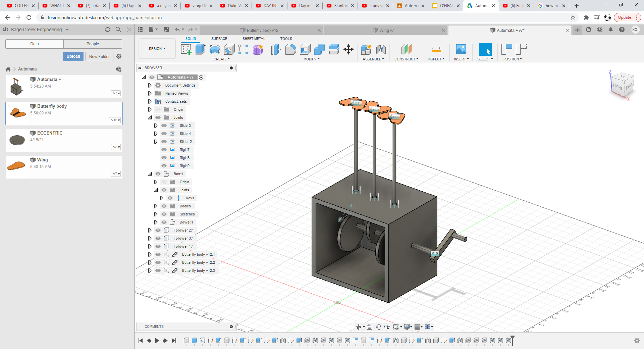644x349 pixels.
Task: Select the Create Form purple icon
Action: [258, 49]
